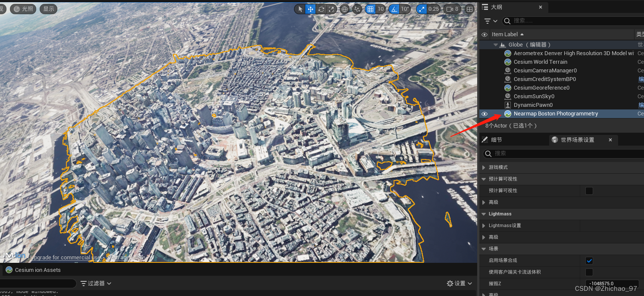Click the visibility eye column header
The image size is (644, 296).
tap(485, 34)
